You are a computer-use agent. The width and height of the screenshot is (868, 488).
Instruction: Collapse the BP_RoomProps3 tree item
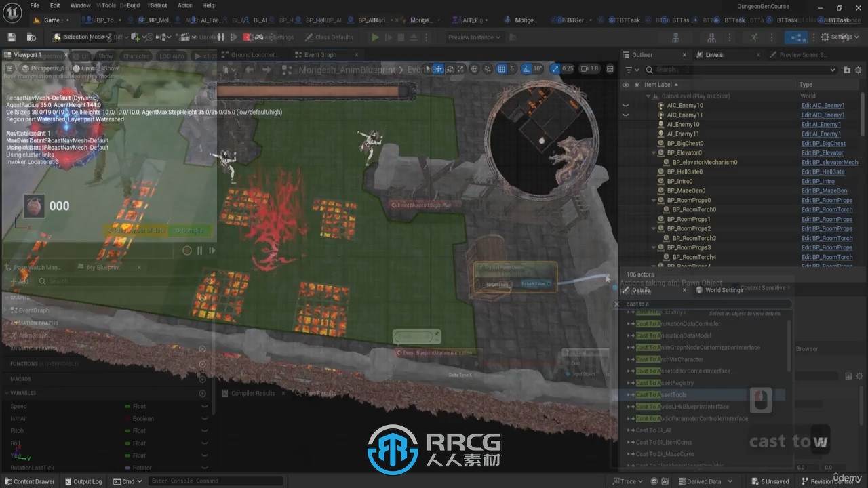point(654,247)
